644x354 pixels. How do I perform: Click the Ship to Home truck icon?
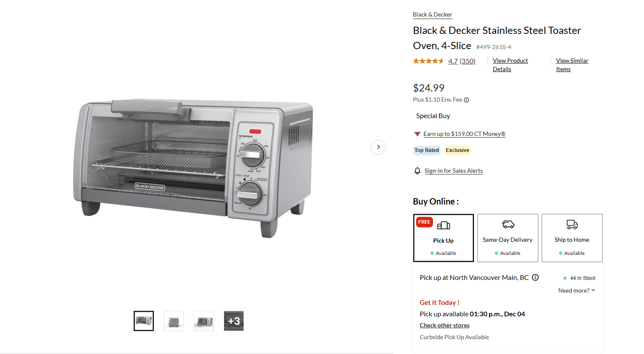coord(572,224)
